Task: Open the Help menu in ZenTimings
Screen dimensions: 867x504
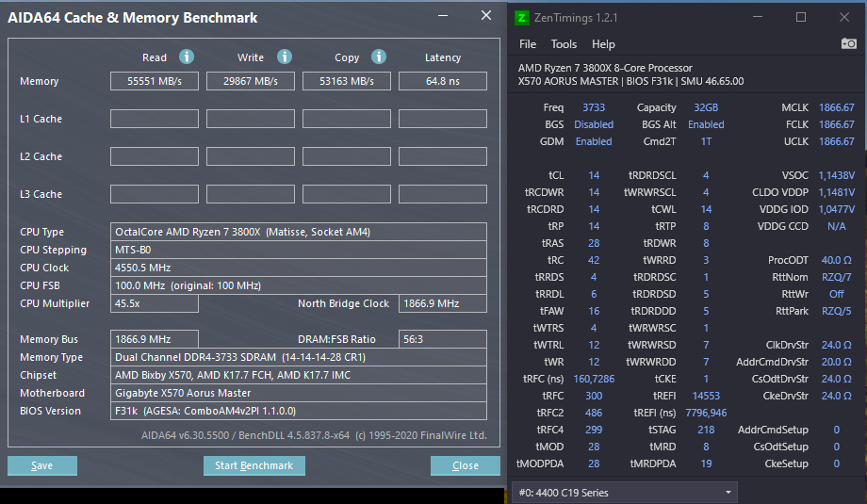Action: [603, 44]
